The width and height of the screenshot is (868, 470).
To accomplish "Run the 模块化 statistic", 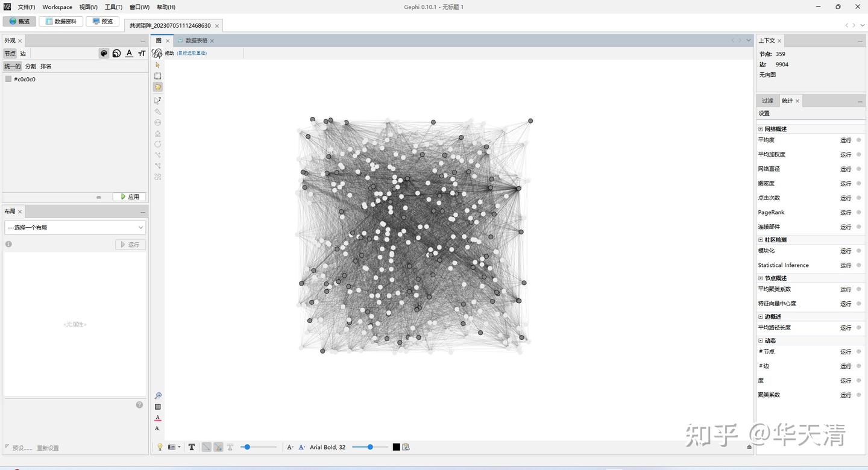I will 846,251.
